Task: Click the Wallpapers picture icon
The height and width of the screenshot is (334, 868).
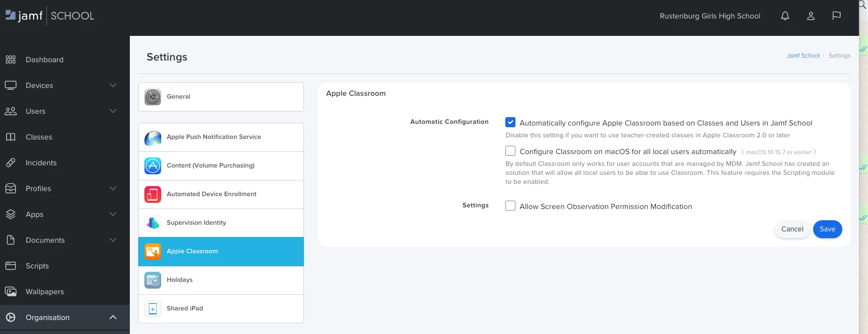Action: [x=11, y=291]
